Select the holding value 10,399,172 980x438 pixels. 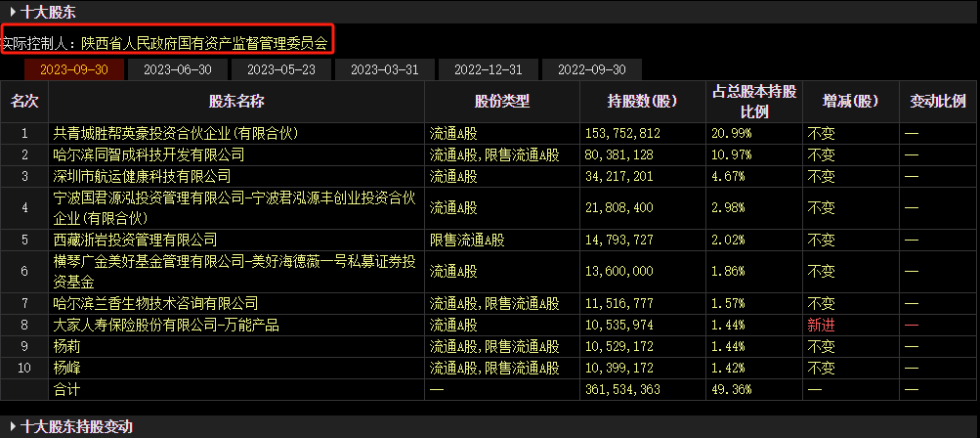coord(619,368)
